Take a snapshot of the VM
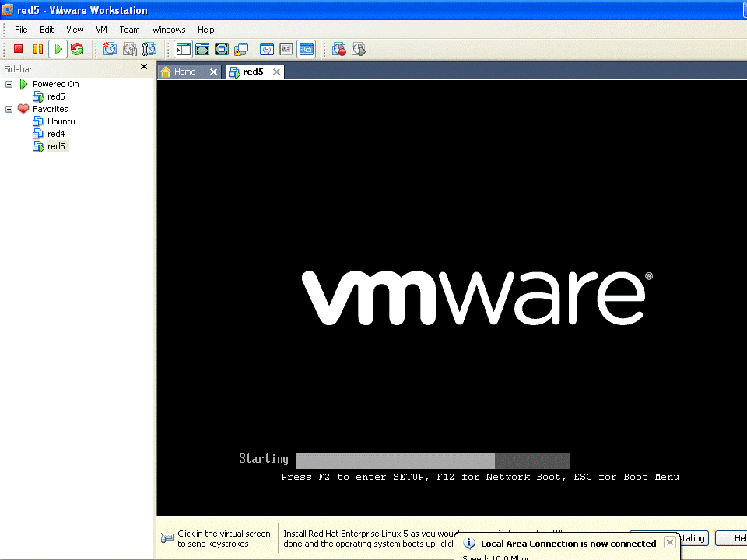Viewport: 747px width, 560px height. pos(110,49)
